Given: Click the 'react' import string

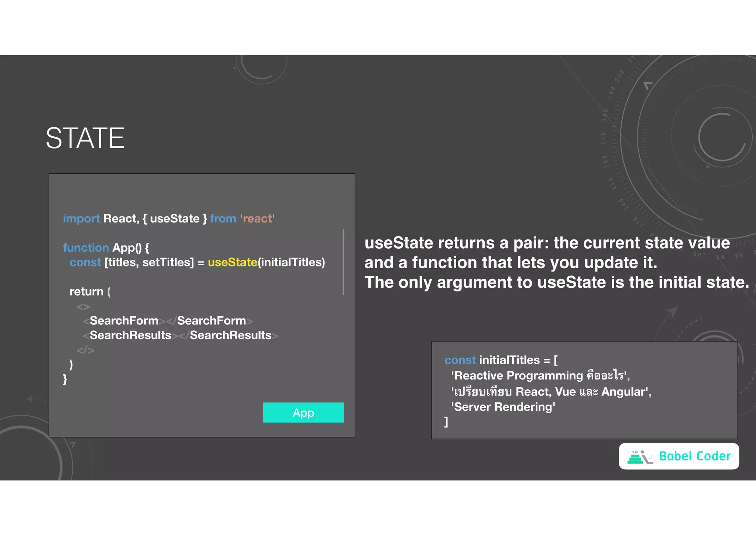Looking at the screenshot, I should (257, 218).
